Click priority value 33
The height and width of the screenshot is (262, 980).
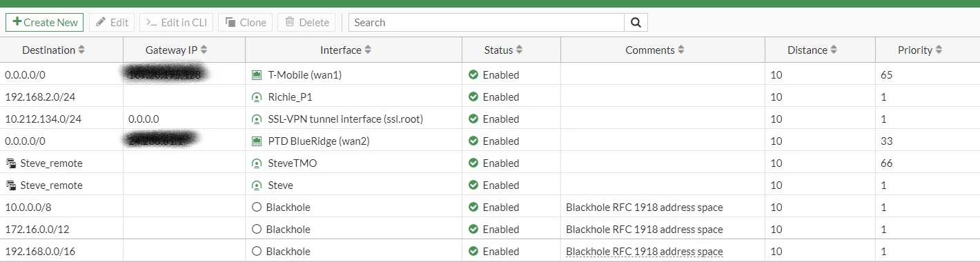[x=887, y=141]
